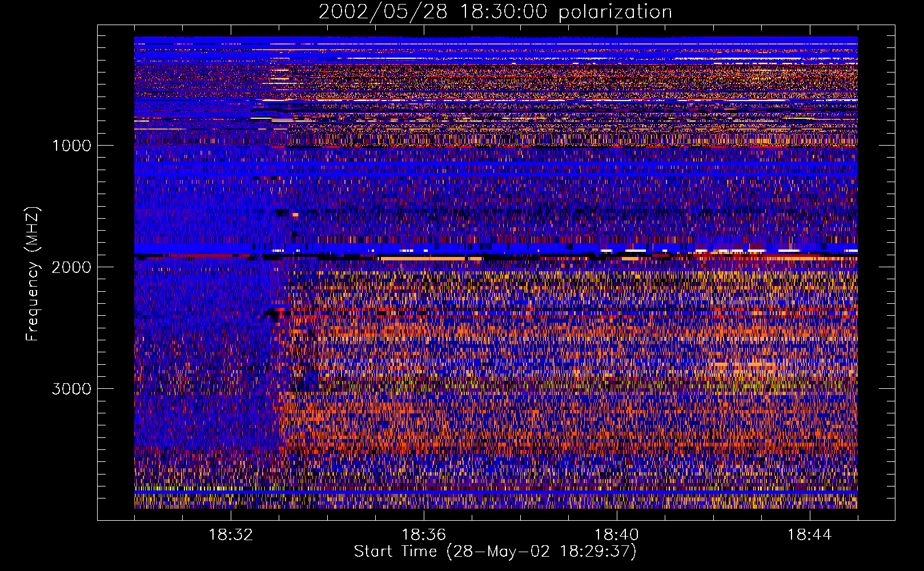The width and height of the screenshot is (924, 571).
Task: Click the 1000 frequency tick label
Action: click(71, 146)
